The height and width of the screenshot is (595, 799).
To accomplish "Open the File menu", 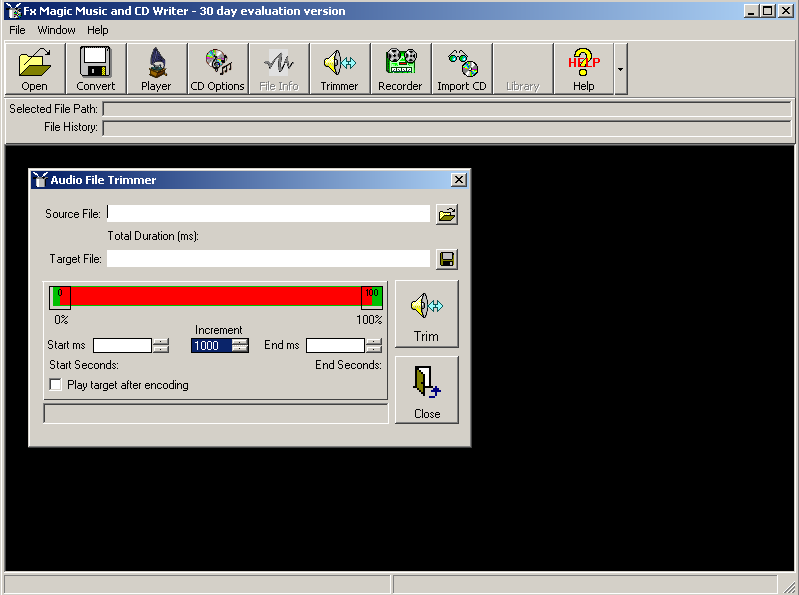I will pos(17,30).
